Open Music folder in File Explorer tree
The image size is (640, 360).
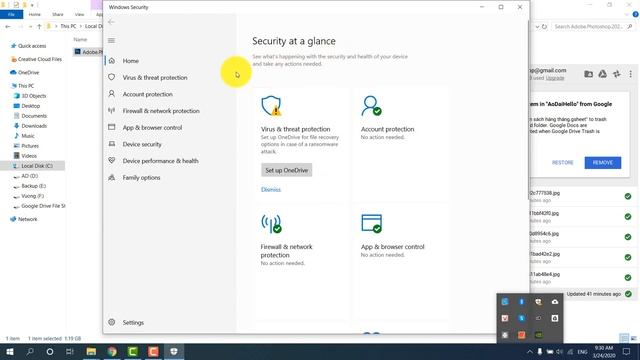tap(28, 136)
